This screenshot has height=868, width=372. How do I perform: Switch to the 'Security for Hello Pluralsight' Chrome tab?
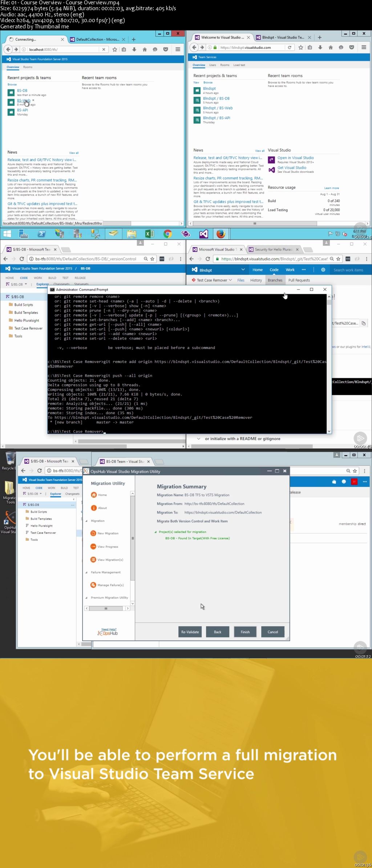click(x=273, y=249)
